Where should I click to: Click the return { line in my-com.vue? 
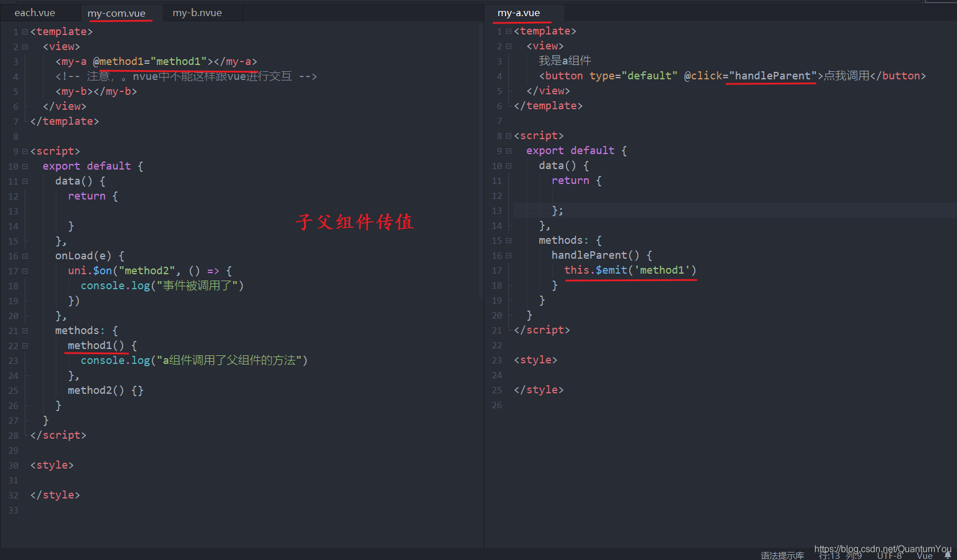(x=93, y=196)
